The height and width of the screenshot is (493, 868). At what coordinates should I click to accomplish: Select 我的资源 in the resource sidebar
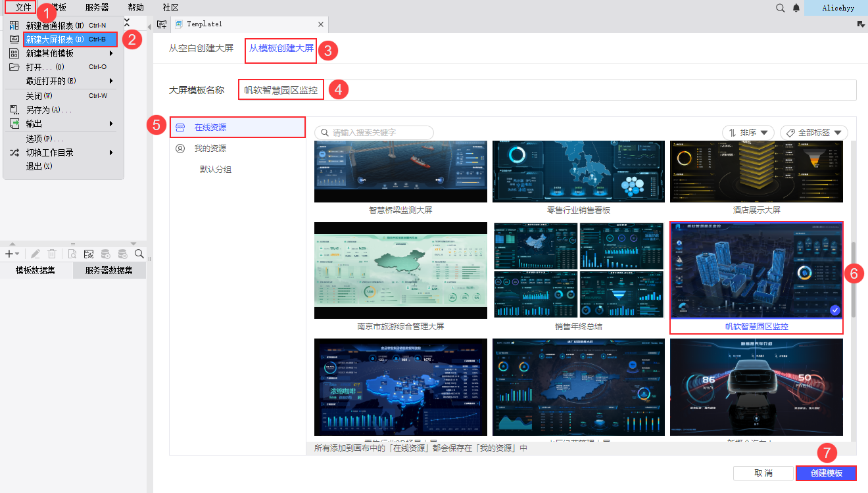click(x=210, y=149)
